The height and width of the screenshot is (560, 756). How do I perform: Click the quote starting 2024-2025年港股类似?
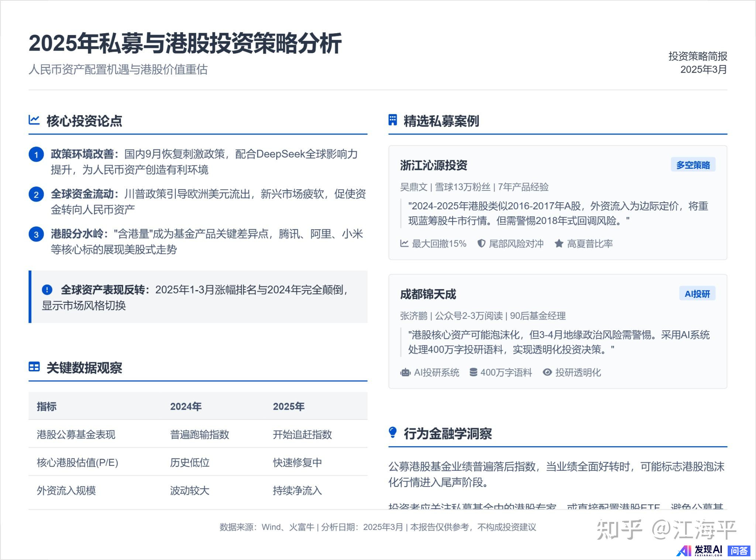[558, 213]
